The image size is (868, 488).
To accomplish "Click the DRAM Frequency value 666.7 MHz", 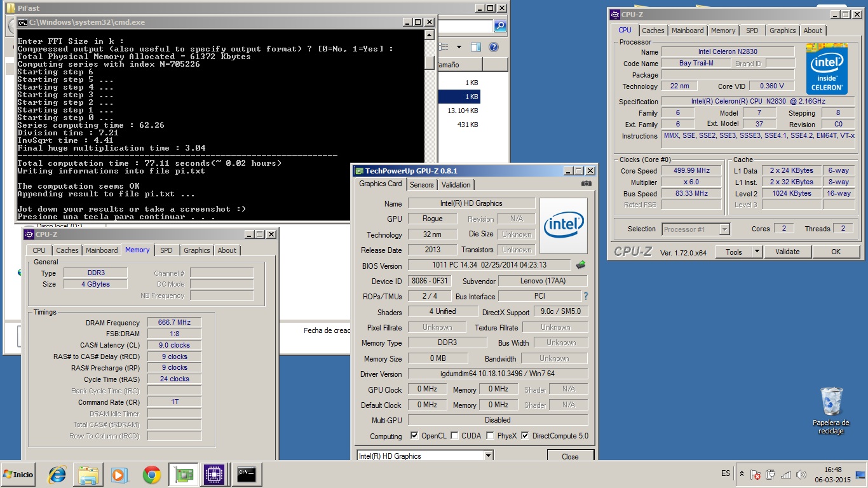I will [x=174, y=322].
